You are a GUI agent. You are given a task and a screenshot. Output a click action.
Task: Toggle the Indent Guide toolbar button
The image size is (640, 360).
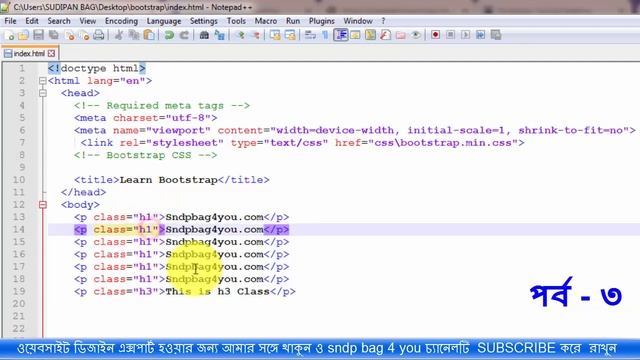click(x=340, y=36)
